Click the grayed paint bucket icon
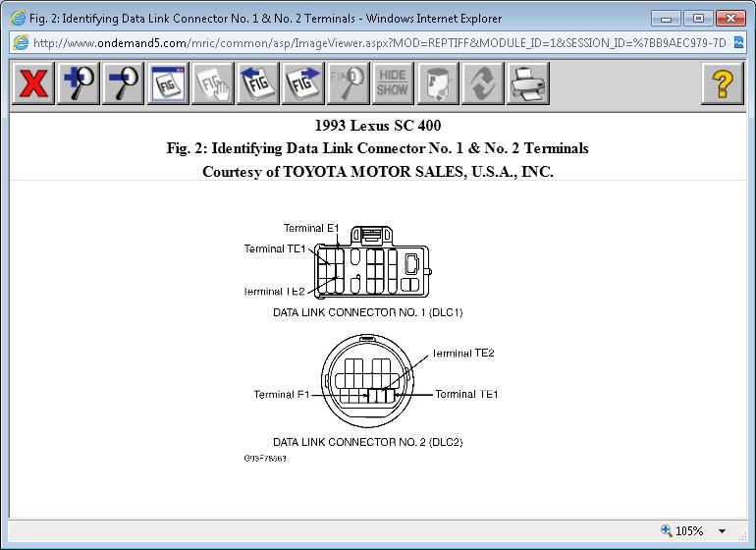Image resolution: width=756 pixels, height=550 pixels. 438,83
